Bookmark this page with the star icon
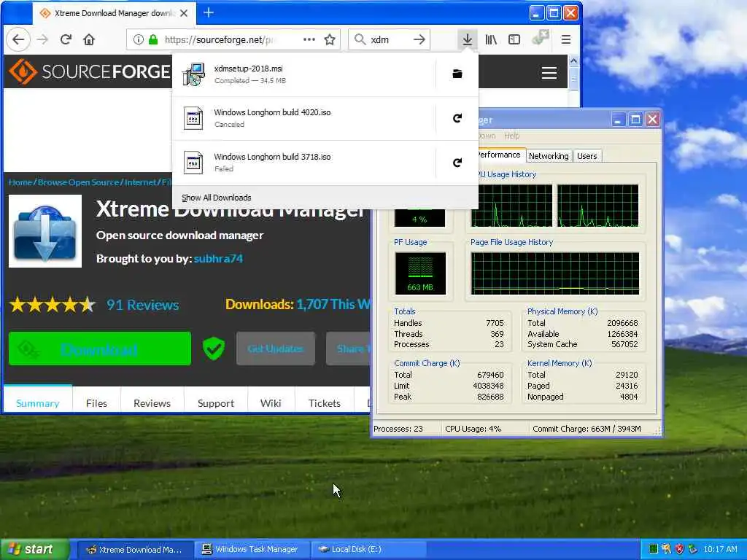This screenshot has height=560, width=747. click(330, 39)
